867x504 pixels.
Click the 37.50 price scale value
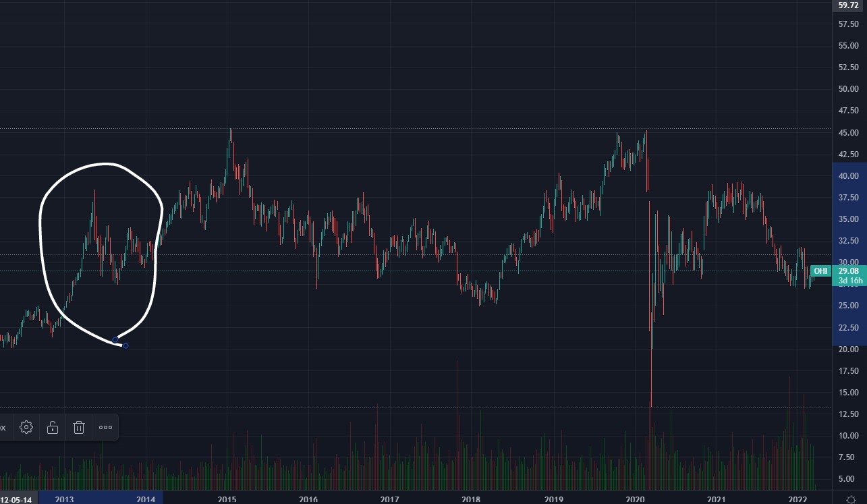coord(847,198)
